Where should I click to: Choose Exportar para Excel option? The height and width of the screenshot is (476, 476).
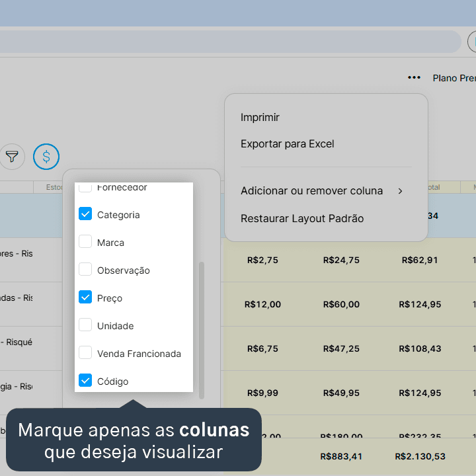coord(287,144)
